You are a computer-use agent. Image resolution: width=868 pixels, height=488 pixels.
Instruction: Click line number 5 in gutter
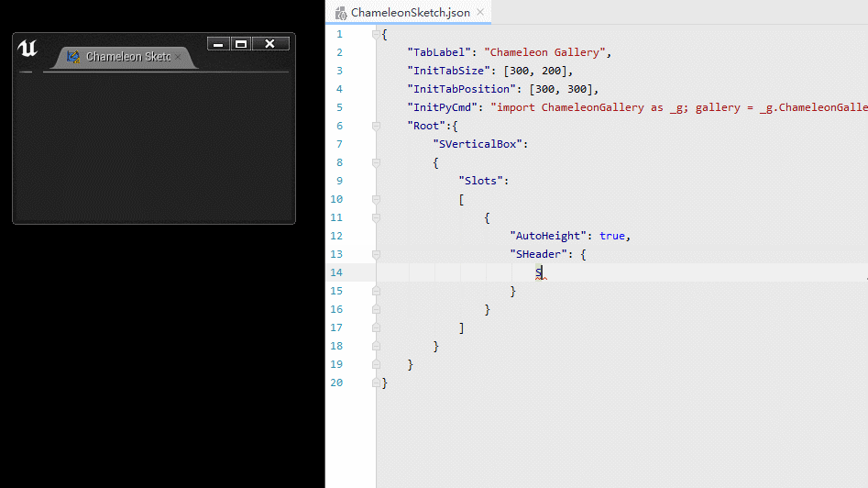(x=339, y=107)
